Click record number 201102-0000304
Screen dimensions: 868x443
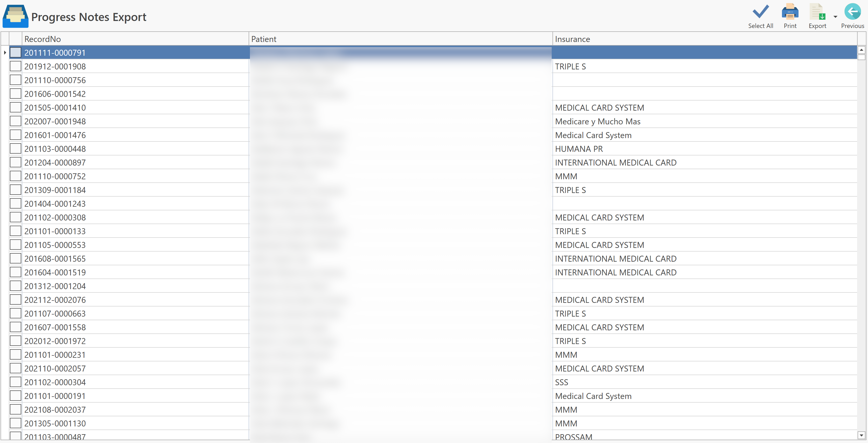click(x=55, y=382)
